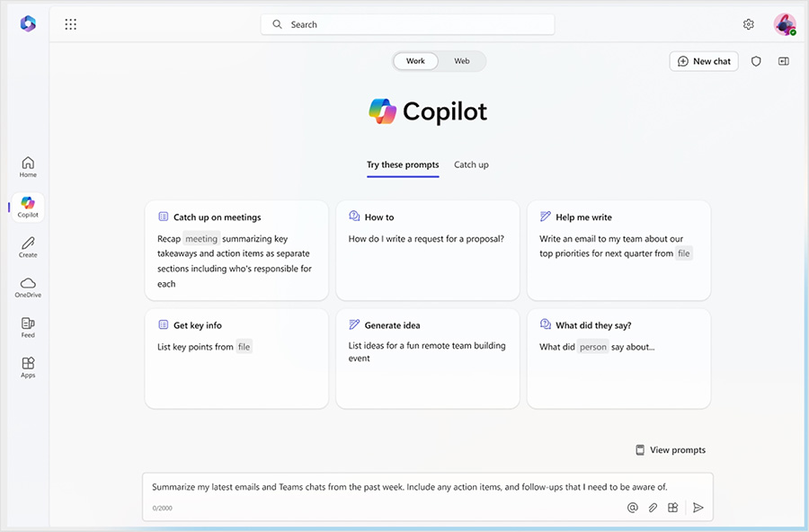Click the user profile avatar

click(x=785, y=24)
